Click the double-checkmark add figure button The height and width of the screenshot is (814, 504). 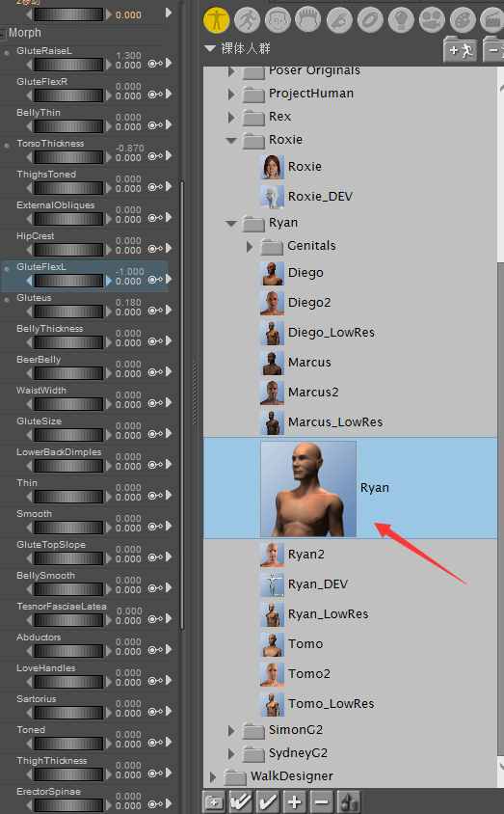(x=241, y=801)
